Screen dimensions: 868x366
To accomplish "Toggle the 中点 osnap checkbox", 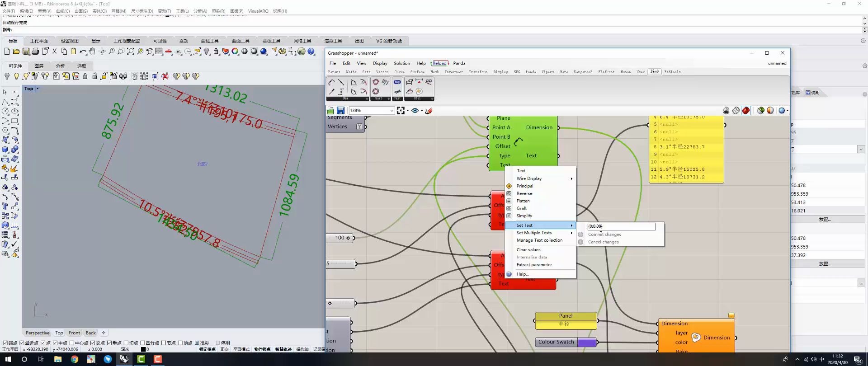I will pos(55,343).
